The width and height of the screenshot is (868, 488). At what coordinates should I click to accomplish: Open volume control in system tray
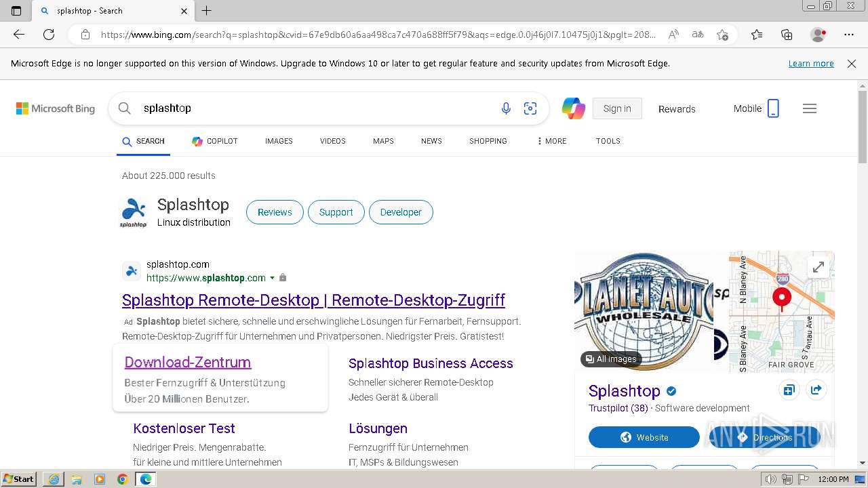click(771, 479)
